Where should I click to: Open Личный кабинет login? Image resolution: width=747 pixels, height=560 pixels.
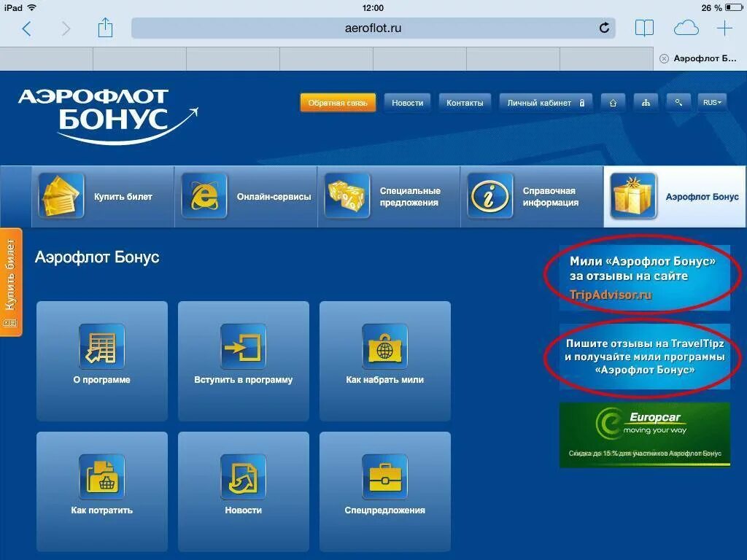(x=546, y=103)
